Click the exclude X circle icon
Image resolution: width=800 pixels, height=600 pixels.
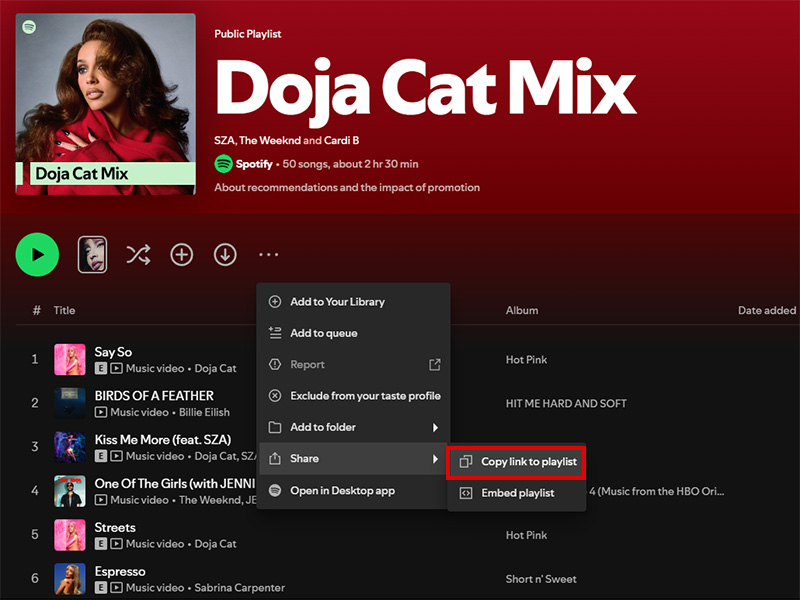coord(275,395)
